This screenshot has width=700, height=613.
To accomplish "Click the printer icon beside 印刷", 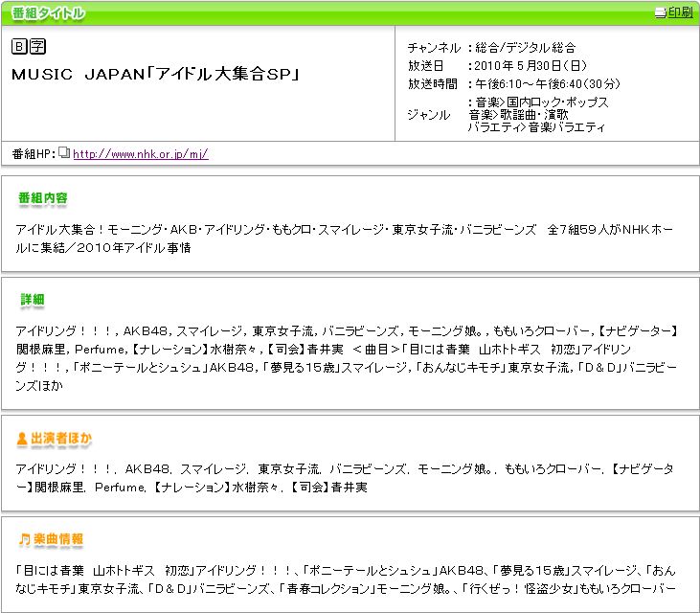I will 661,12.
